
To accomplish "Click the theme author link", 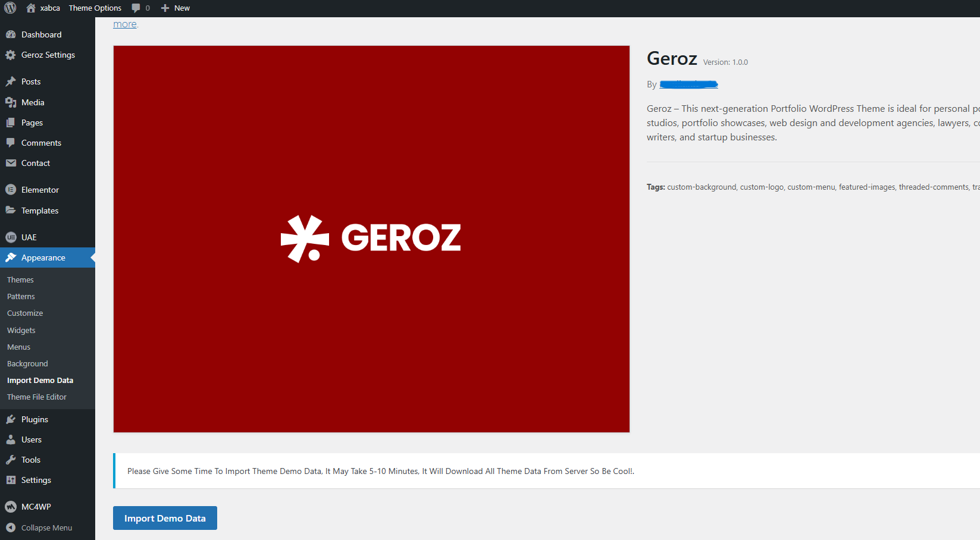I will [688, 84].
